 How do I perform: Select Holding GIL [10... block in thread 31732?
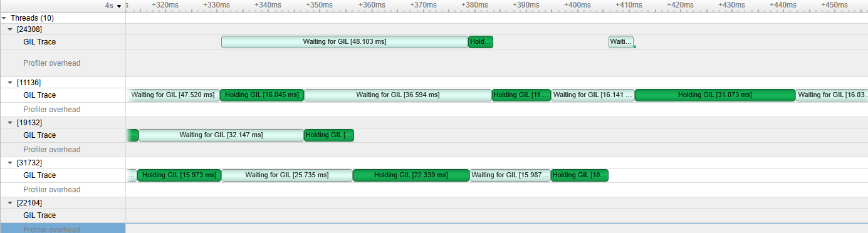580,175
